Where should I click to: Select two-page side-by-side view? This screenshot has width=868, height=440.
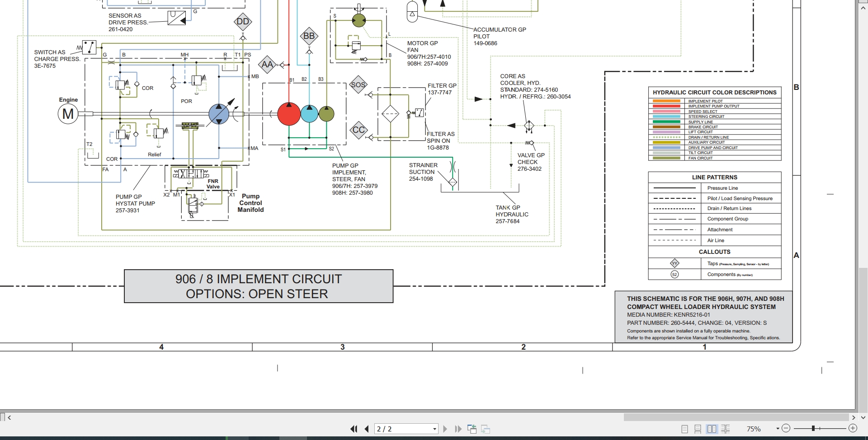(x=712, y=429)
